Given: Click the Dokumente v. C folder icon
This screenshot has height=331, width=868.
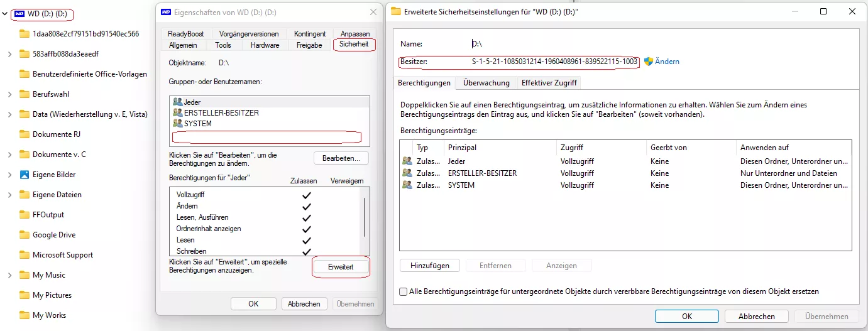Looking at the screenshot, I should [x=25, y=155].
